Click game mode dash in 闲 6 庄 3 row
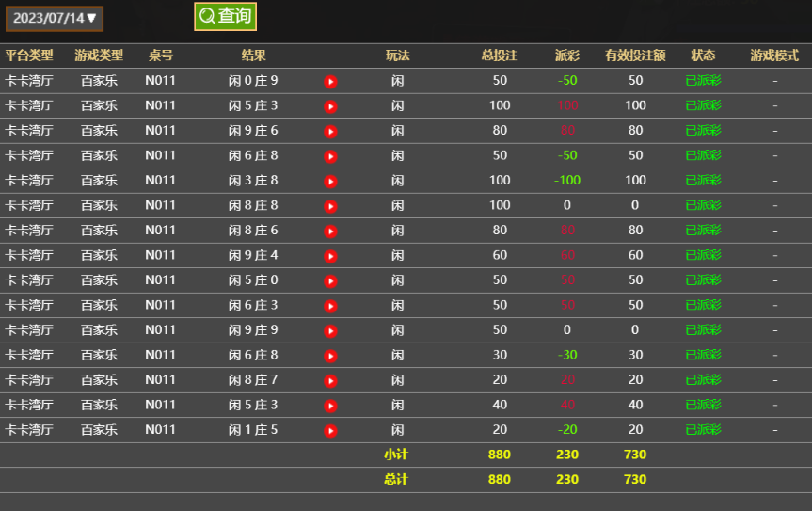Image resolution: width=812 pixels, height=511 pixels. pos(774,306)
